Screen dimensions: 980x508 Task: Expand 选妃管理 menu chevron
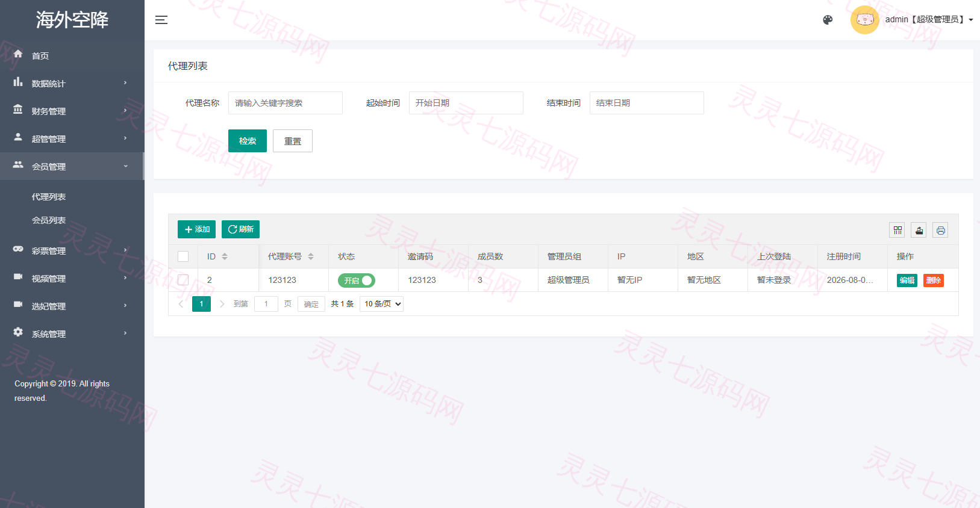click(x=125, y=306)
